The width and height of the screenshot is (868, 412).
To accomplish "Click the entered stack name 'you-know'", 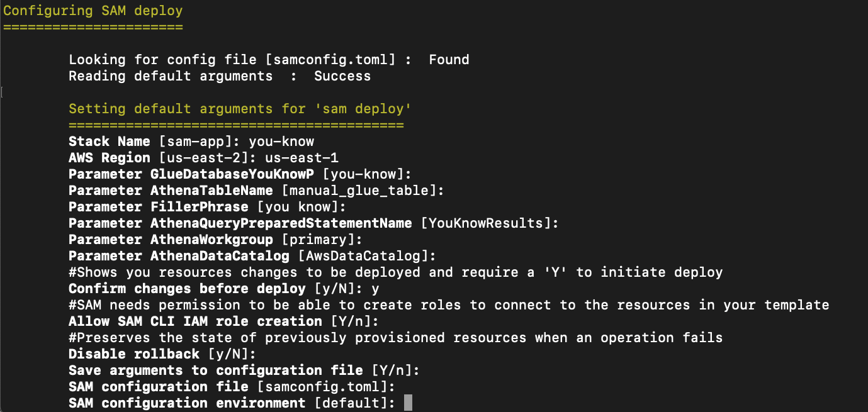I will click(281, 142).
